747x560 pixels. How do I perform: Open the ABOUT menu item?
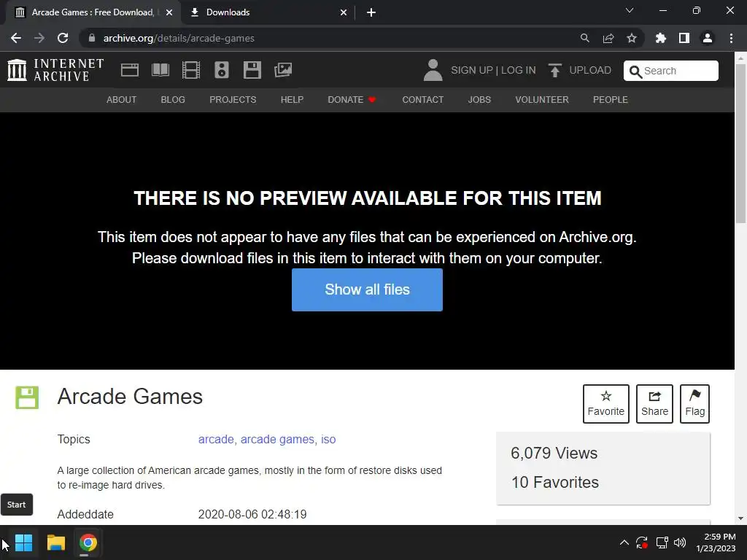click(122, 99)
